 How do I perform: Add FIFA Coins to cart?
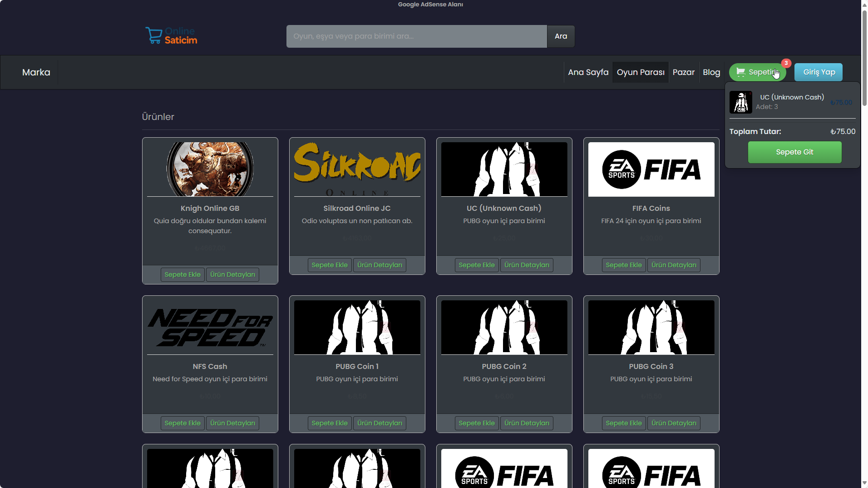point(624,265)
